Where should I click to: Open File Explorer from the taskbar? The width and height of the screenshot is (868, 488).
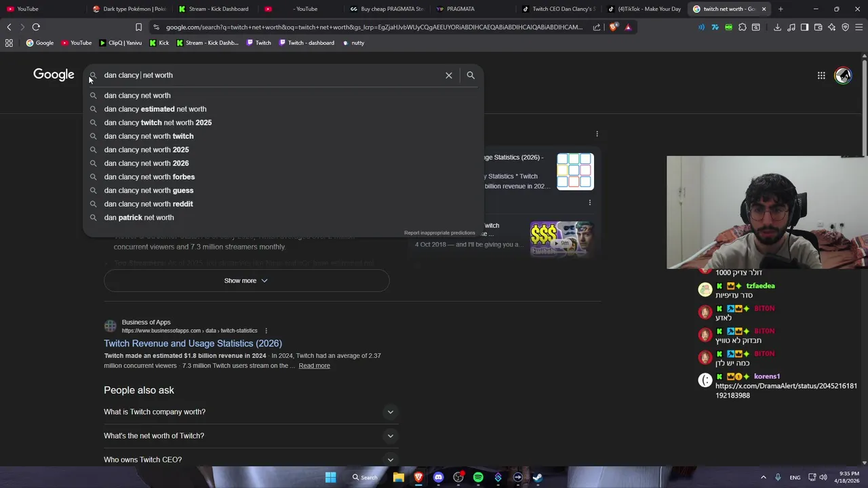tap(399, 477)
